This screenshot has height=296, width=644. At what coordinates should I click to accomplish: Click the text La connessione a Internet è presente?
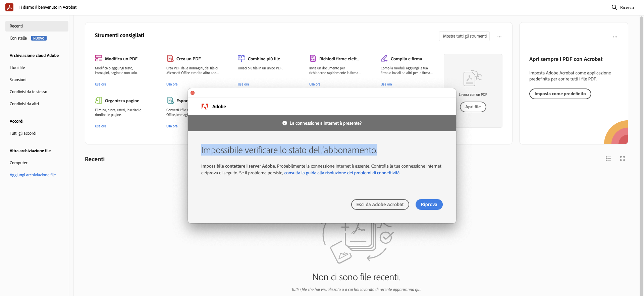[x=326, y=123]
